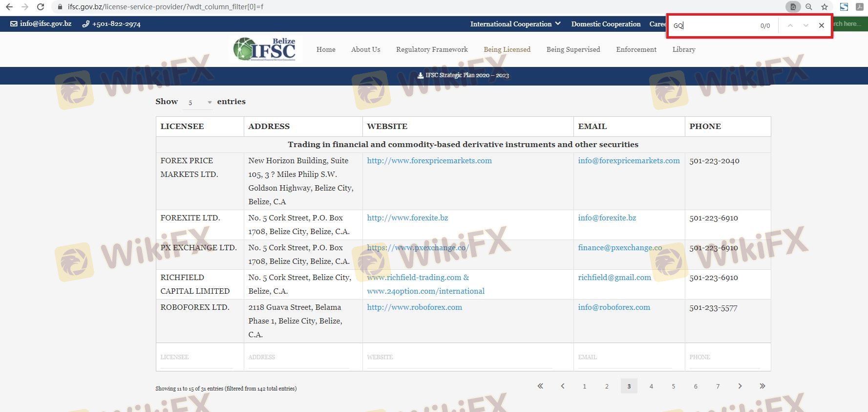Click the browser reload button
The width and height of the screenshot is (868, 412).
(41, 7)
